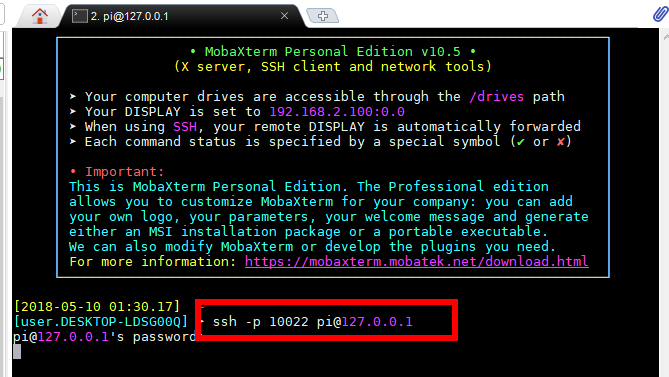669x377 pixels.
Task: Click the ssh -p 10022 command text
Action: click(261, 322)
